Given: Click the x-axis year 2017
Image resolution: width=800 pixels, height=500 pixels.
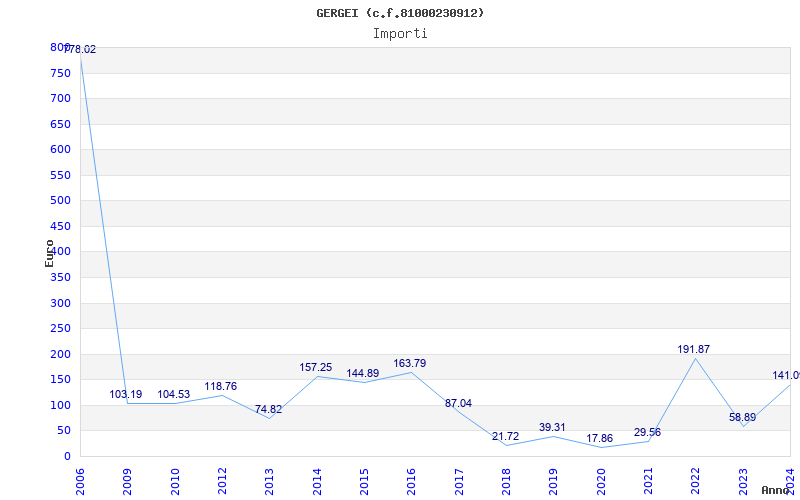Looking at the screenshot, I should [x=459, y=481].
